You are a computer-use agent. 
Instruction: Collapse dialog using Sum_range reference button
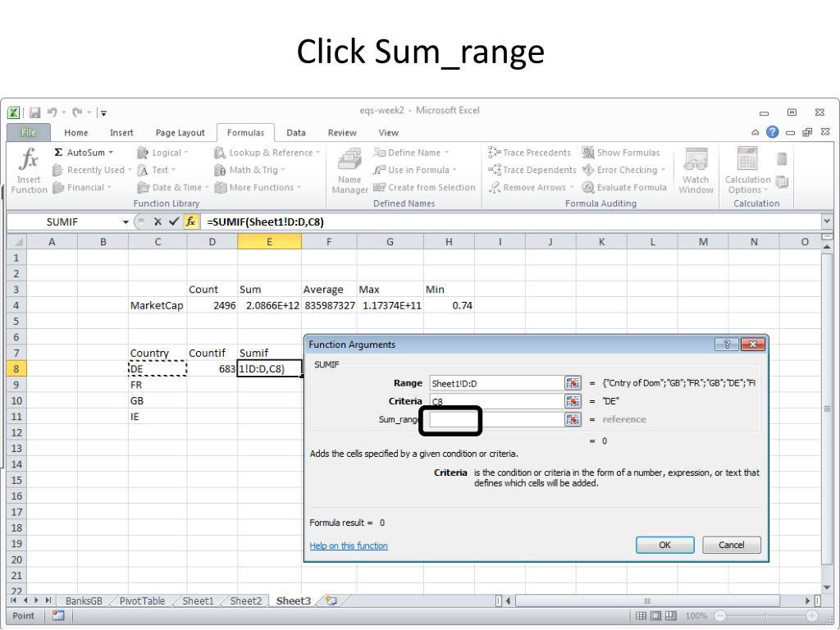point(573,419)
